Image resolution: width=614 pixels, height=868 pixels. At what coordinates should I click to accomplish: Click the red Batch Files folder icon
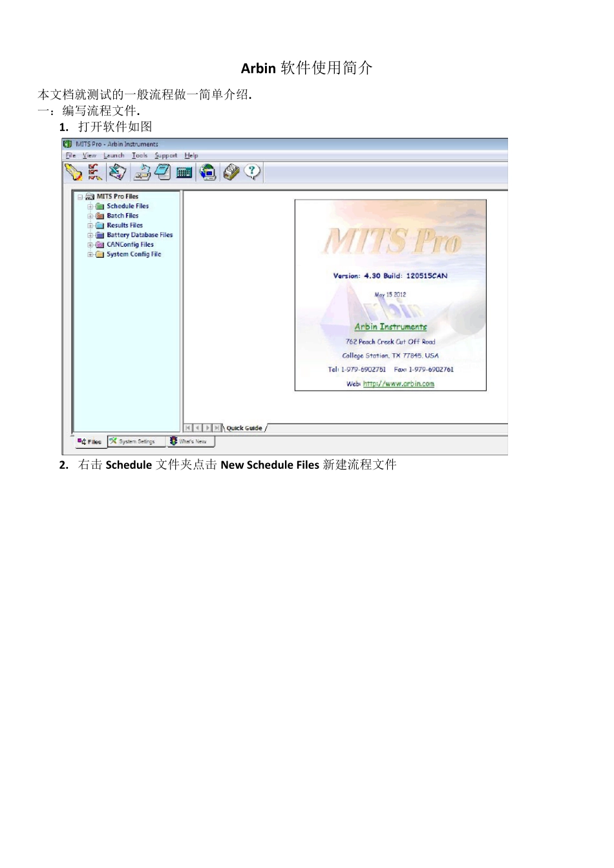pos(100,216)
